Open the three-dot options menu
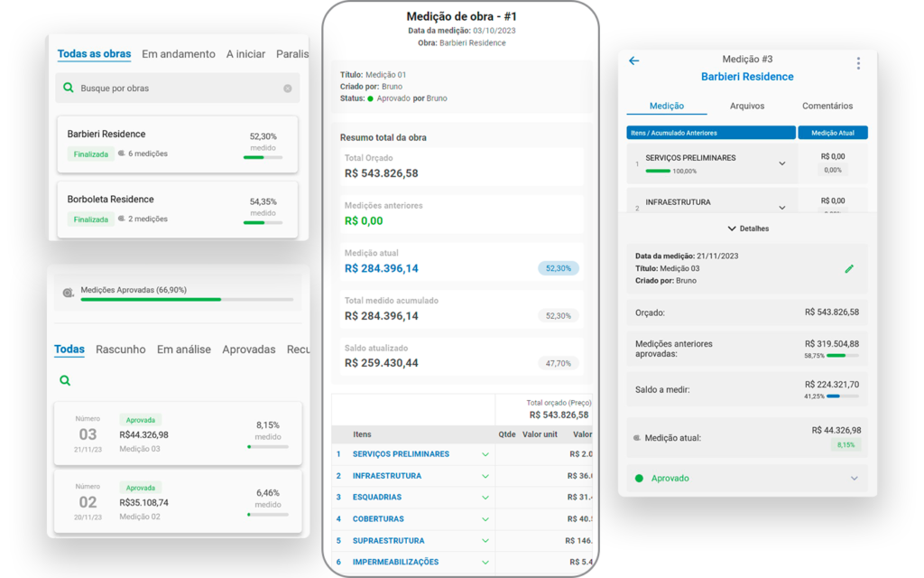 pos(858,63)
